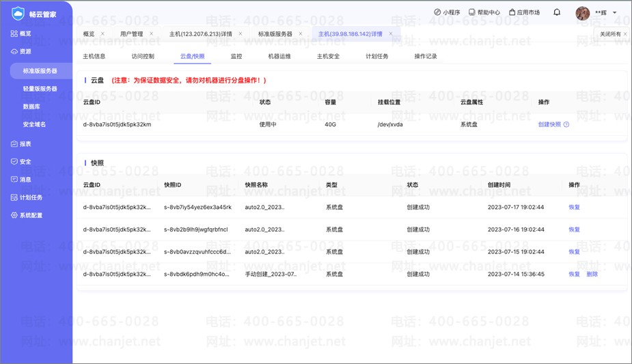Close the 主机(123.207.6.213)详情 tab
The image size is (632, 364).
pos(240,33)
